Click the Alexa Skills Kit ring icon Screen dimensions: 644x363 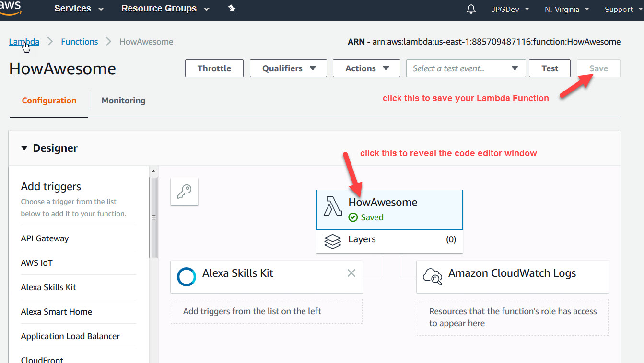click(187, 276)
